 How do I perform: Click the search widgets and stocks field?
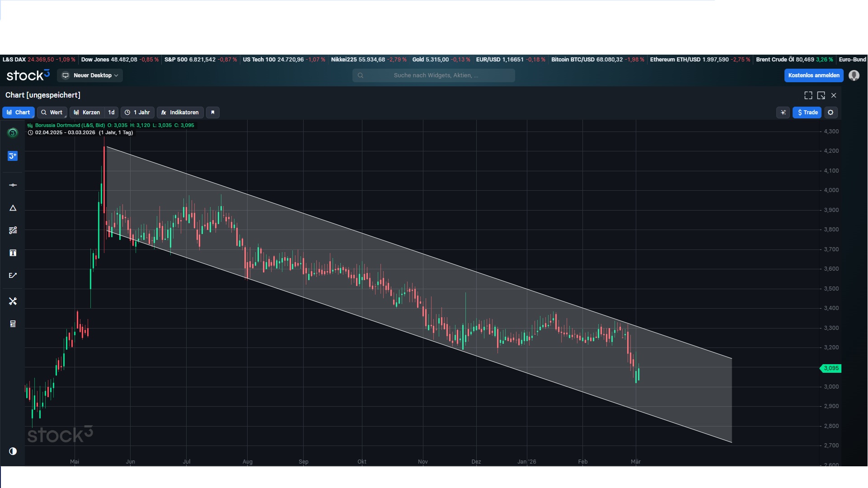pyautogui.click(x=434, y=75)
